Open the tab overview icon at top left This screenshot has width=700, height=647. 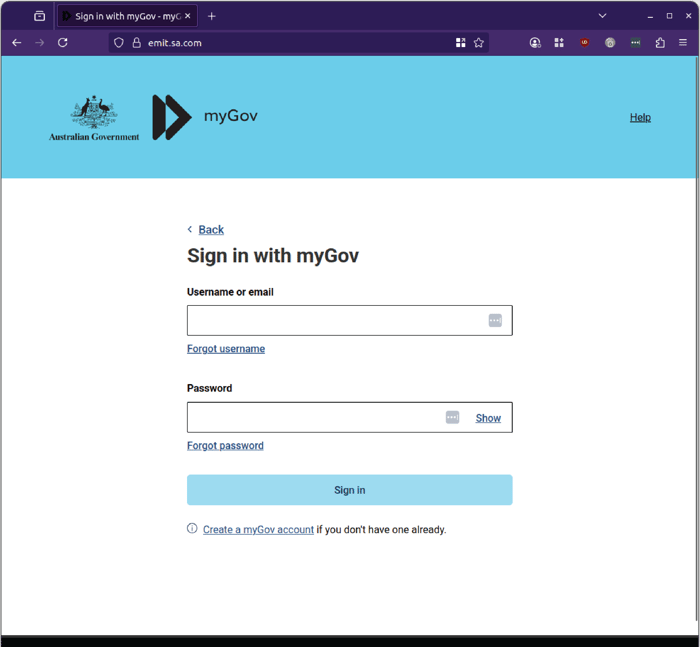39,16
